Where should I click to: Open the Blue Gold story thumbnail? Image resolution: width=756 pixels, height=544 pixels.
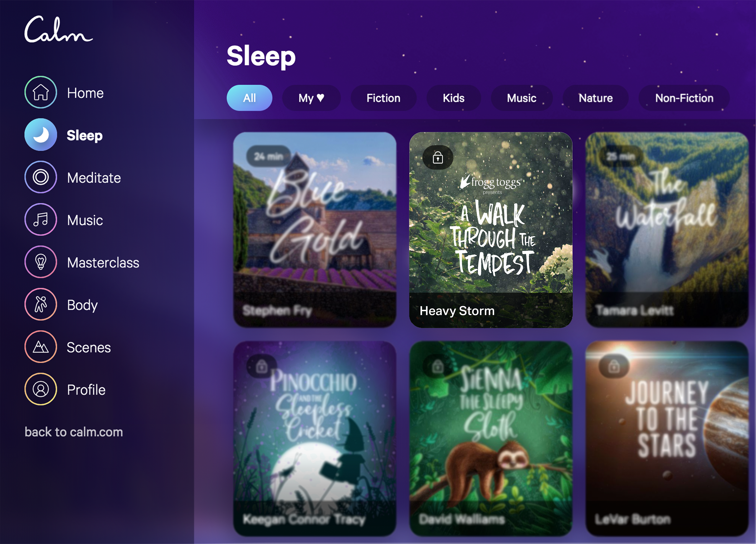click(315, 230)
